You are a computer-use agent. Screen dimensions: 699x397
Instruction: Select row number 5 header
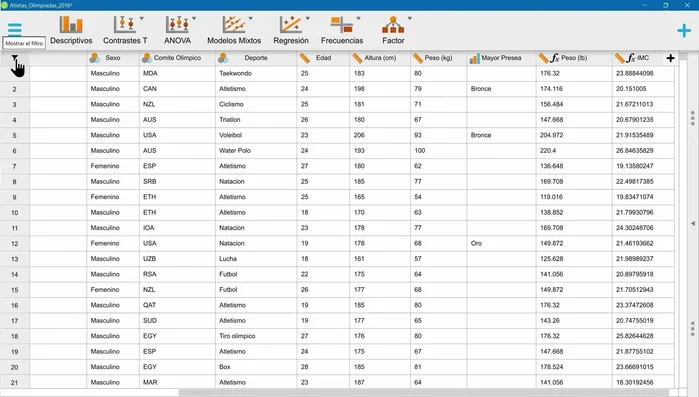tap(15, 135)
